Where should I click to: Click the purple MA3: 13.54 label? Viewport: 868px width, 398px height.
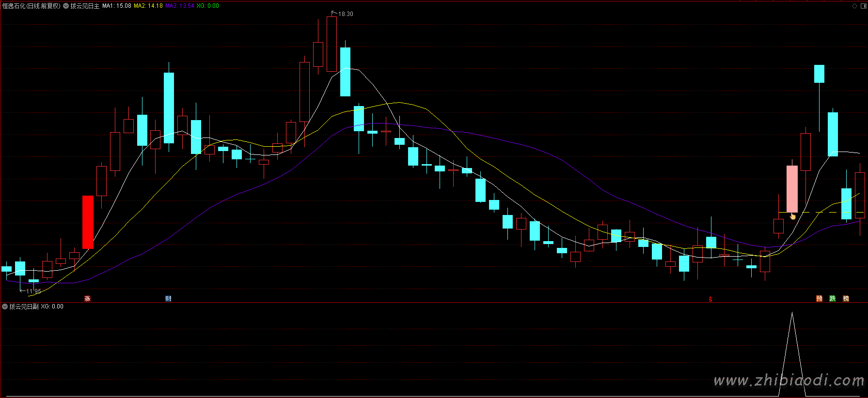coord(180,6)
